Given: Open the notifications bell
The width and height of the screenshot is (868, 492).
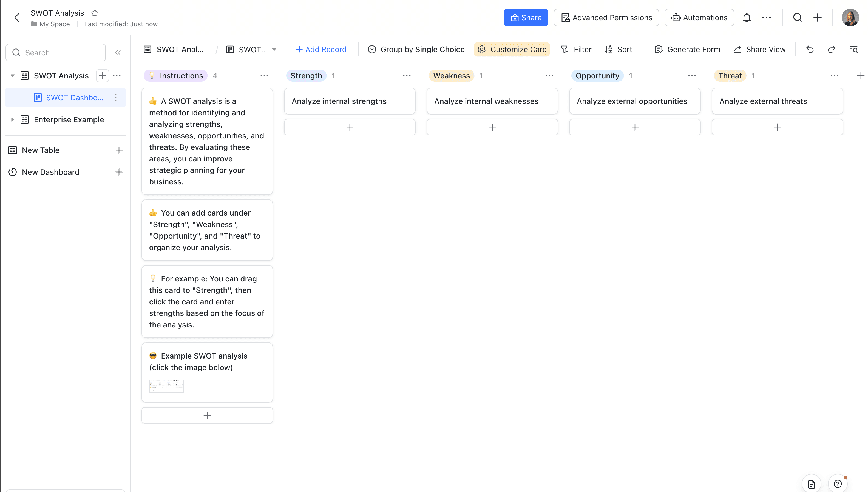Looking at the screenshot, I should [x=747, y=18].
